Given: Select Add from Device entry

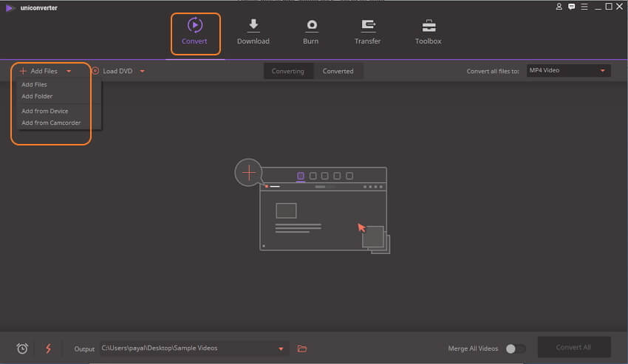Looking at the screenshot, I should 45,111.
